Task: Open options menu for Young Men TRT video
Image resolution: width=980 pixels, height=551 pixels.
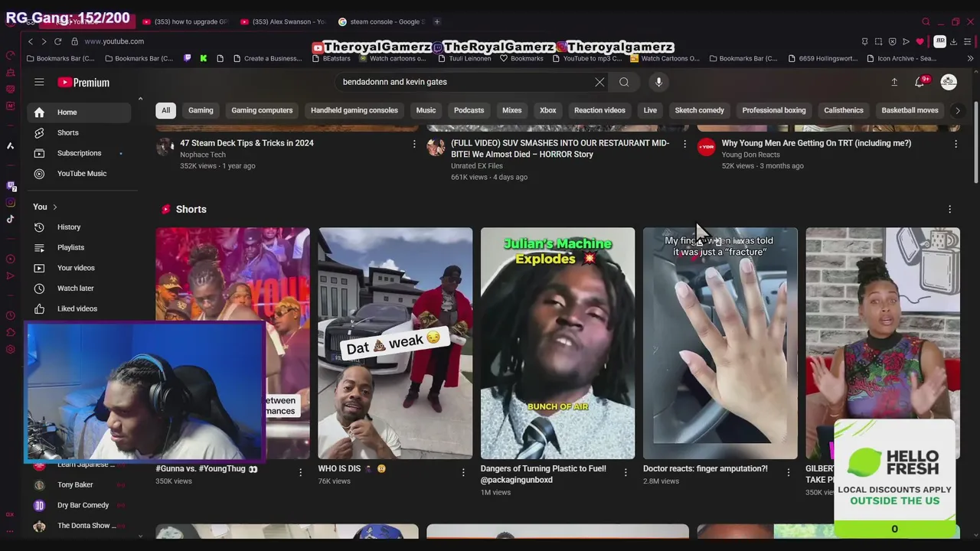Action: click(955, 144)
